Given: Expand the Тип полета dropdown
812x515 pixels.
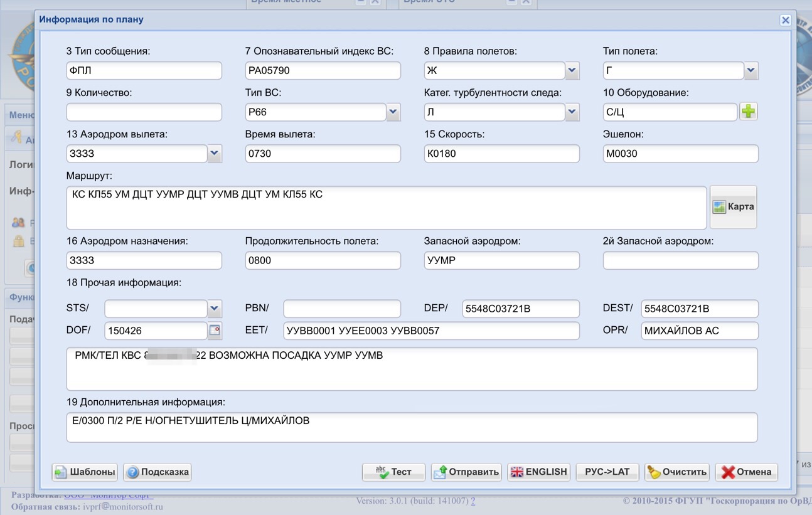Looking at the screenshot, I should 751,71.
